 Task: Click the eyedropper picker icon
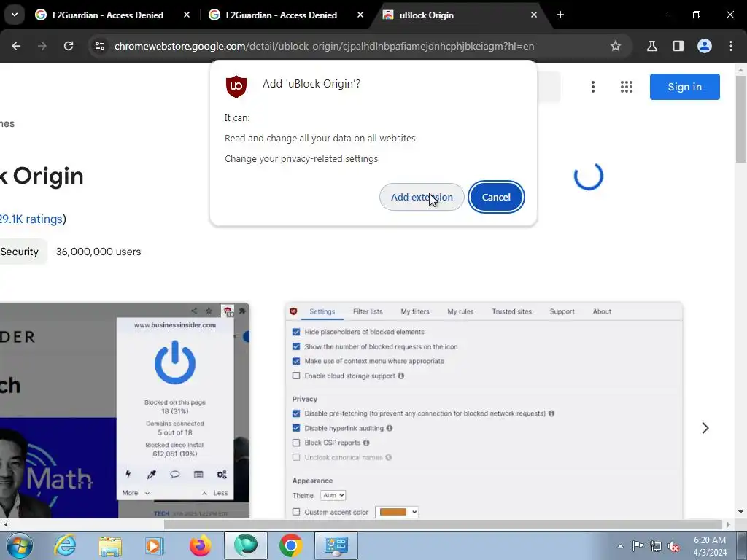coord(152,474)
